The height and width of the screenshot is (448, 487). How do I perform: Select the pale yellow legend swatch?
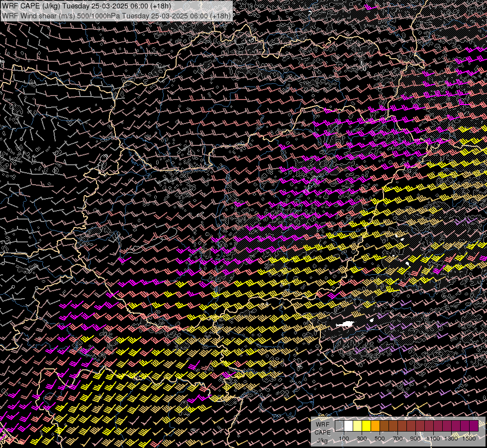[x=358, y=426]
